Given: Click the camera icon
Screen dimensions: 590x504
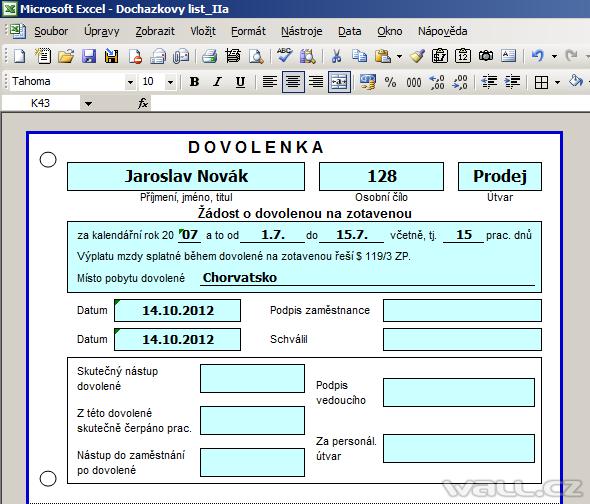Looking at the screenshot, I should click(x=486, y=56).
